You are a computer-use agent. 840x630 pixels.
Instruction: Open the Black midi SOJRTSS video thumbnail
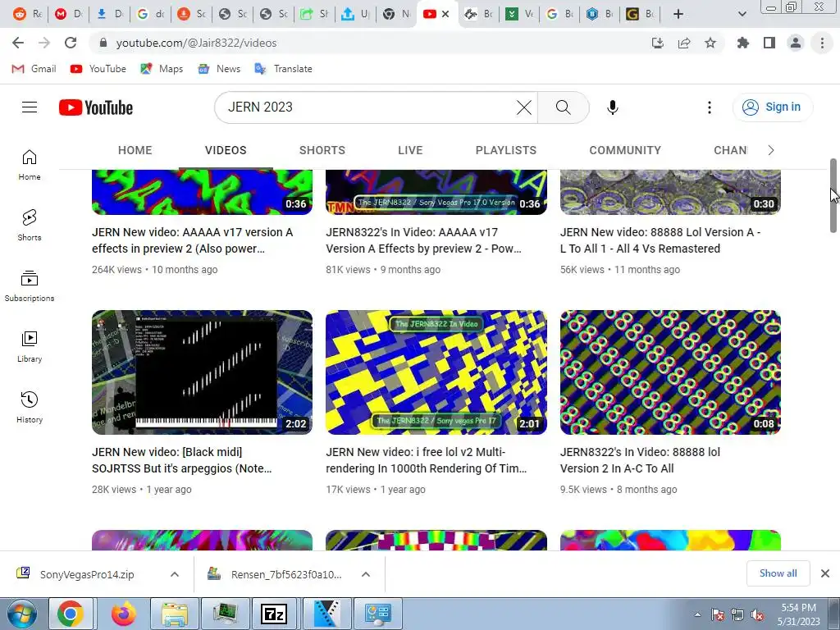202,372
